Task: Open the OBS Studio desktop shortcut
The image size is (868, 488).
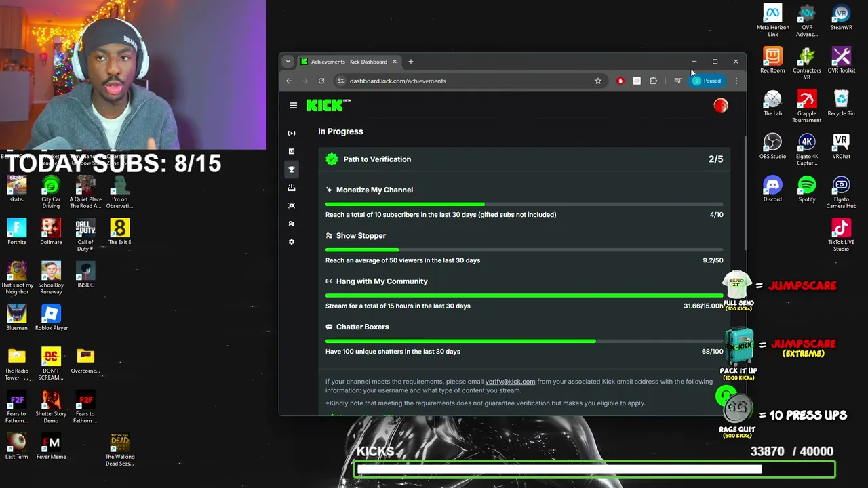Action: (772, 146)
